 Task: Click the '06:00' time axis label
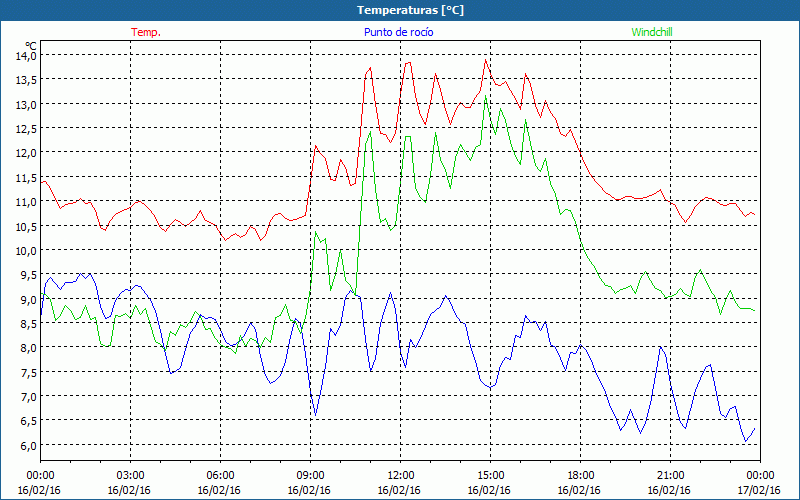point(220,476)
